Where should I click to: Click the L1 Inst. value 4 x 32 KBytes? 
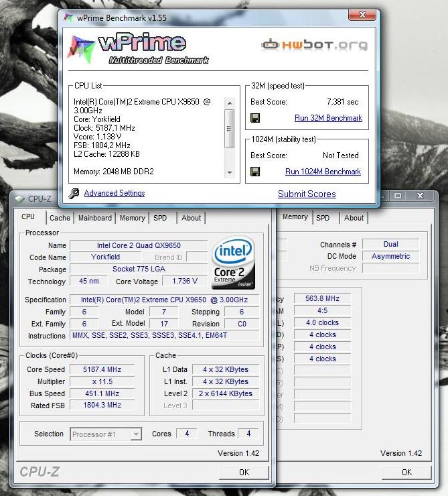226,381
